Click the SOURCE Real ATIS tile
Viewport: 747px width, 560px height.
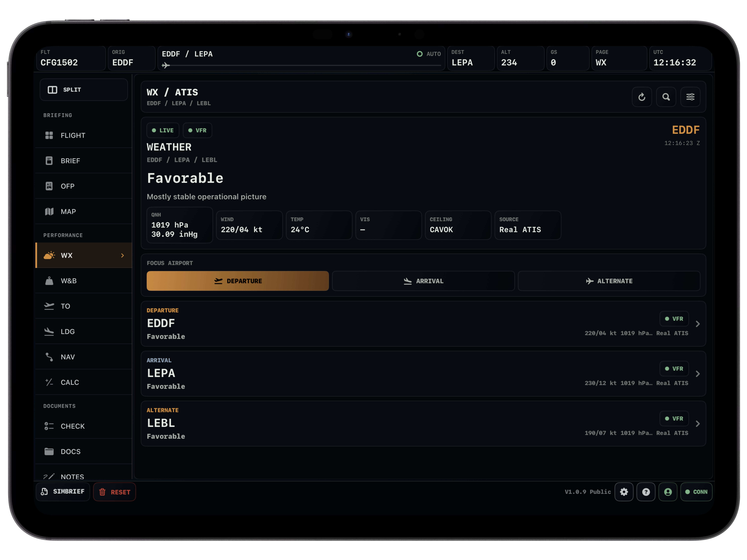point(528,225)
